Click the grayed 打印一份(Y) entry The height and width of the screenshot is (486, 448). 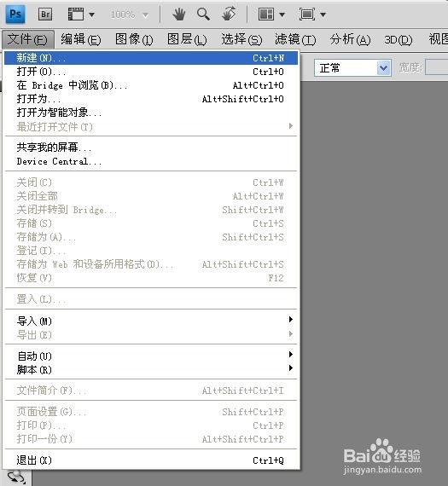[x=151, y=439]
